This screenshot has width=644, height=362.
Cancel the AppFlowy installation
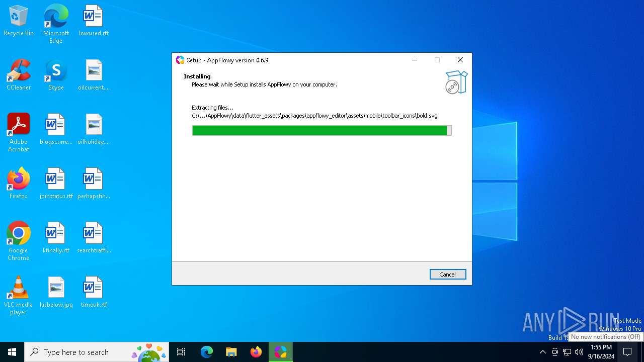pyautogui.click(x=448, y=274)
